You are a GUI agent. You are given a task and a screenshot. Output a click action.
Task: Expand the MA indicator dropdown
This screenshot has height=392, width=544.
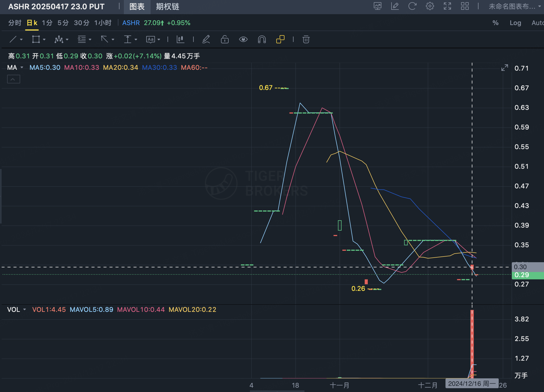tap(22, 68)
